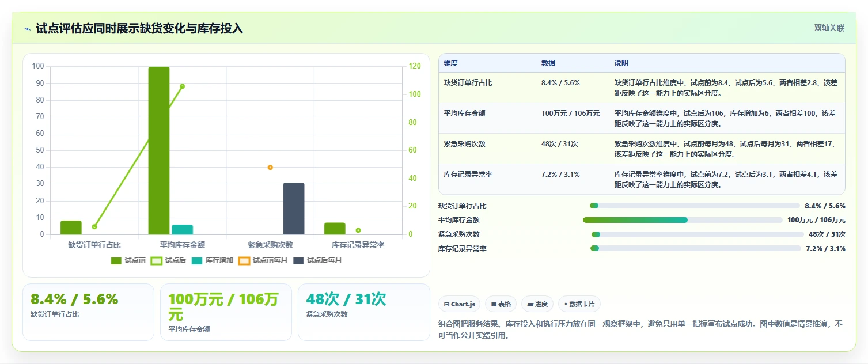Viewport: 868px width, 364px height.
Task: Click the 库存记录异常率 x-axis label
Action: tap(358, 245)
